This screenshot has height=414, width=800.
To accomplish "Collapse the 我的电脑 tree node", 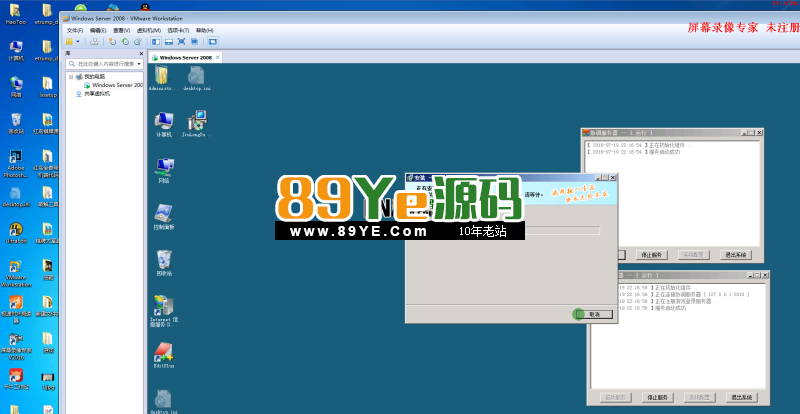I will [70, 76].
